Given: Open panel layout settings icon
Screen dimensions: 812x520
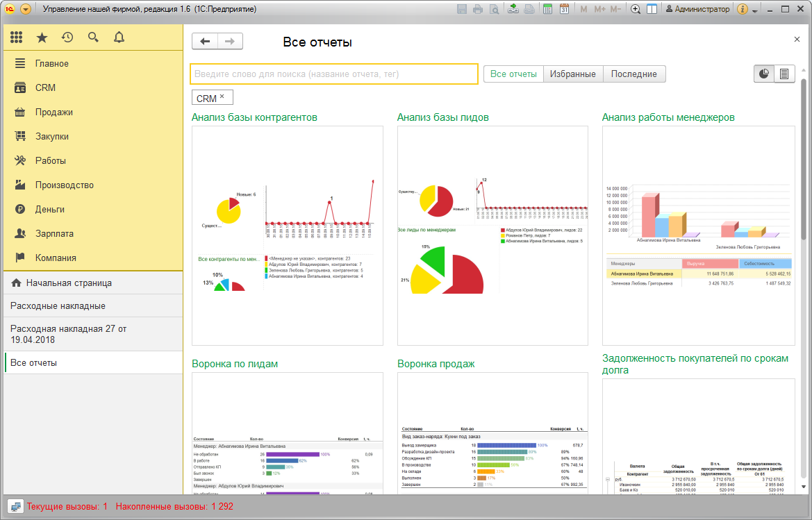Looking at the screenshot, I should [652, 9].
